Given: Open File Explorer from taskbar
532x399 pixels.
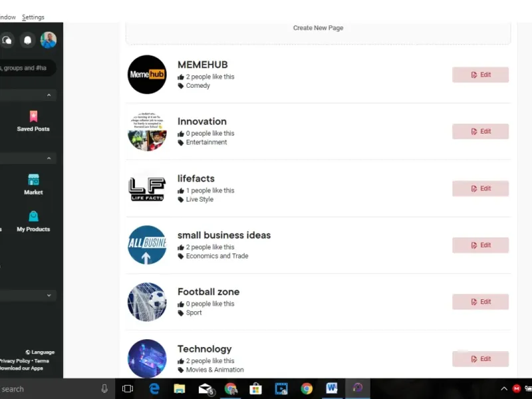Looking at the screenshot, I should (x=180, y=388).
